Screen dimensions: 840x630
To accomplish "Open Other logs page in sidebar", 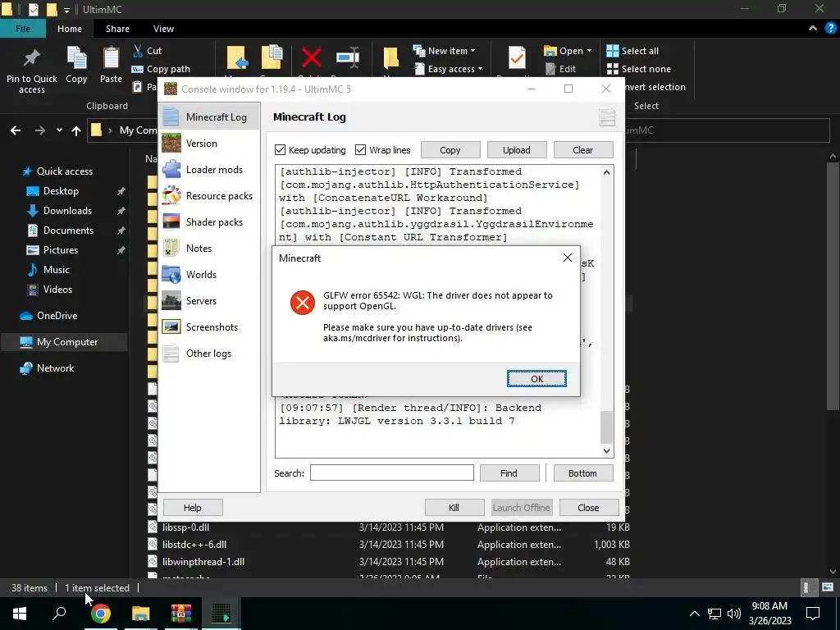I will click(209, 353).
